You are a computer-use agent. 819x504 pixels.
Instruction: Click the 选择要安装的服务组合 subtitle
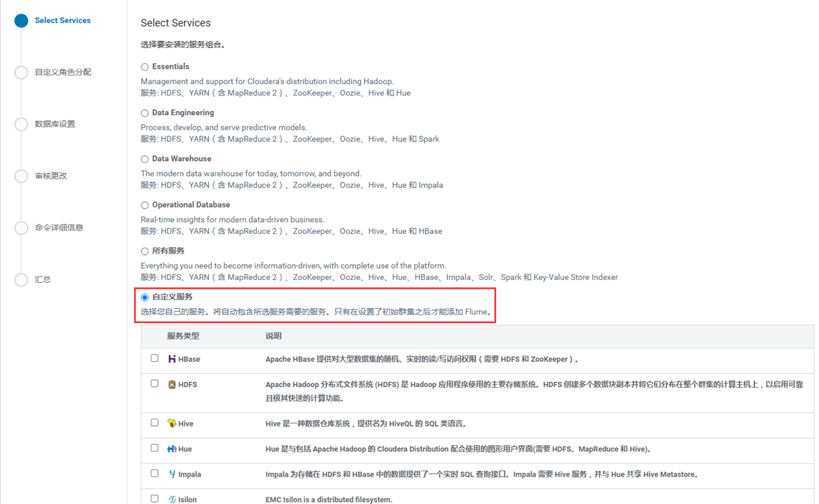coord(183,45)
